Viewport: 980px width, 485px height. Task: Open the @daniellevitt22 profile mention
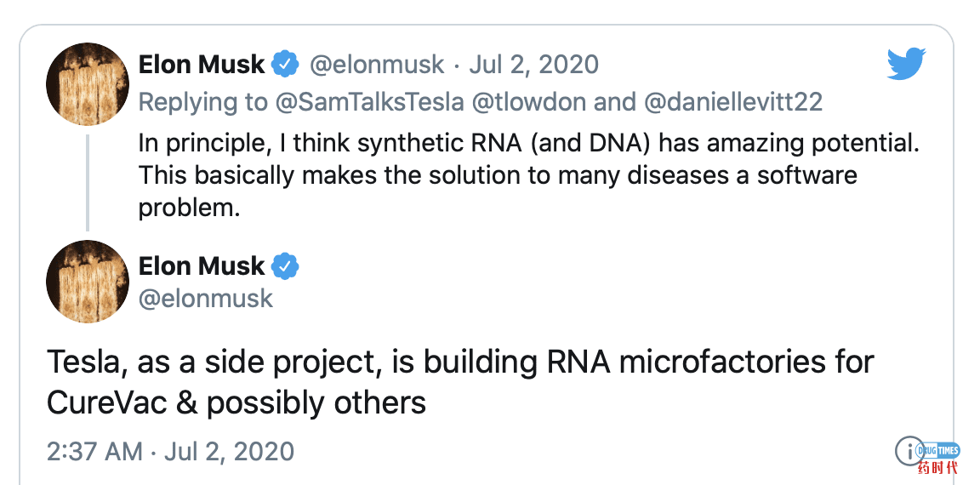(x=732, y=102)
